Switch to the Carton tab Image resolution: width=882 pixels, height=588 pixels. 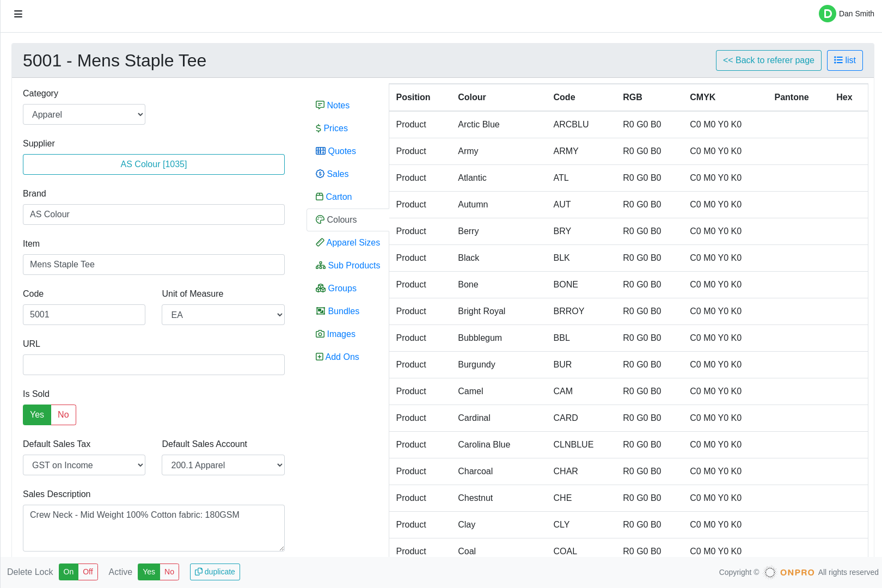point(347,197)
